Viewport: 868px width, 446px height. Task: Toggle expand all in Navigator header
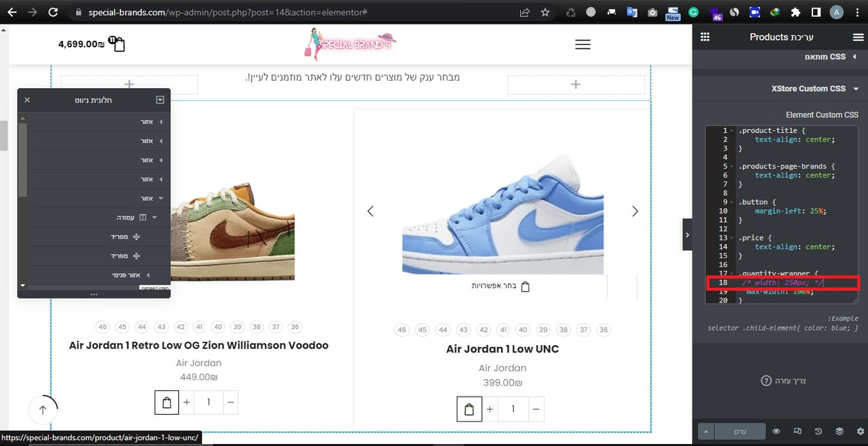point(160,100)
